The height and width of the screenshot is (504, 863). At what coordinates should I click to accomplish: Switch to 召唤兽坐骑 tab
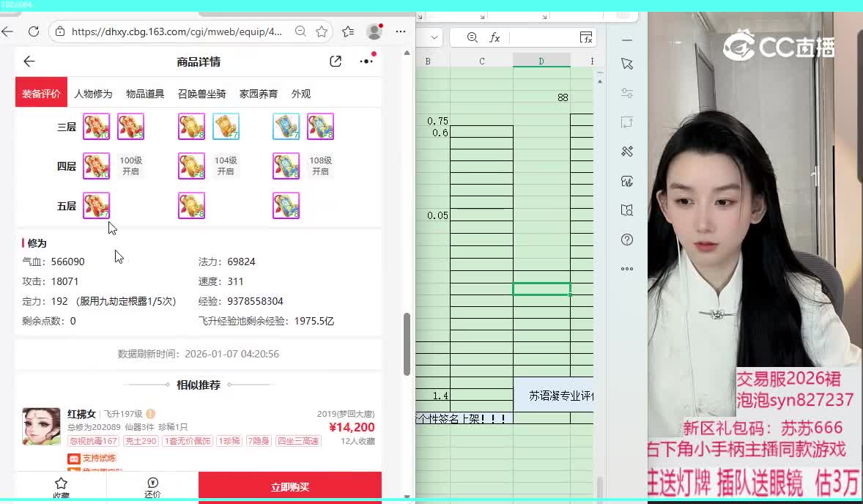pos(201,94)
